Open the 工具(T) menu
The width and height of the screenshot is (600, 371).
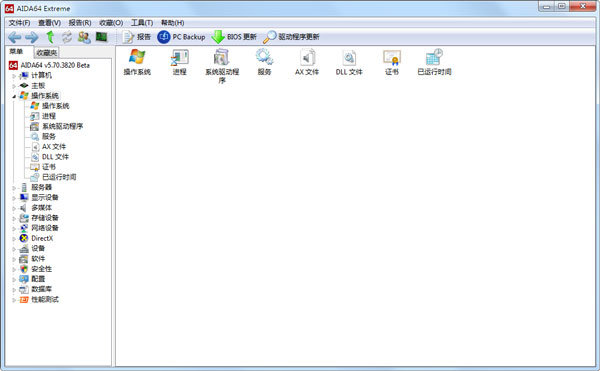(142, 23)
